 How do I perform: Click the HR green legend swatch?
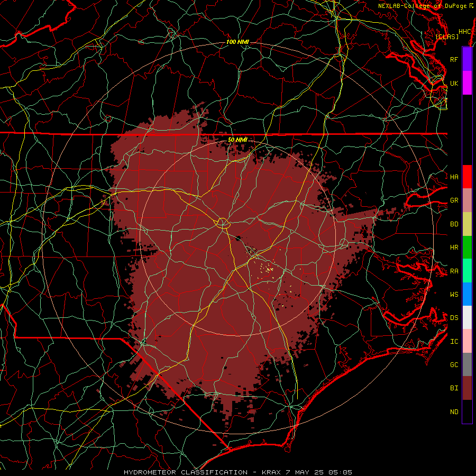[x=467, y=248]
